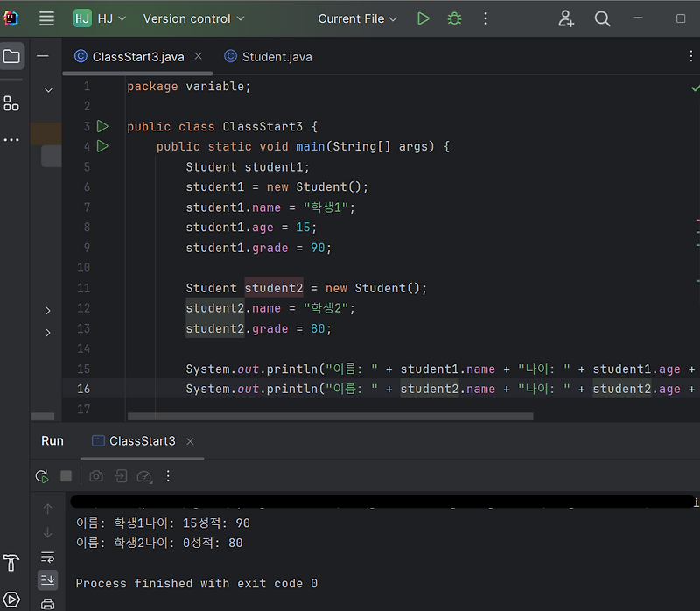700x611 pixels.
Task: Toggle soft-wrap in the console
Action: pos(48,557)
